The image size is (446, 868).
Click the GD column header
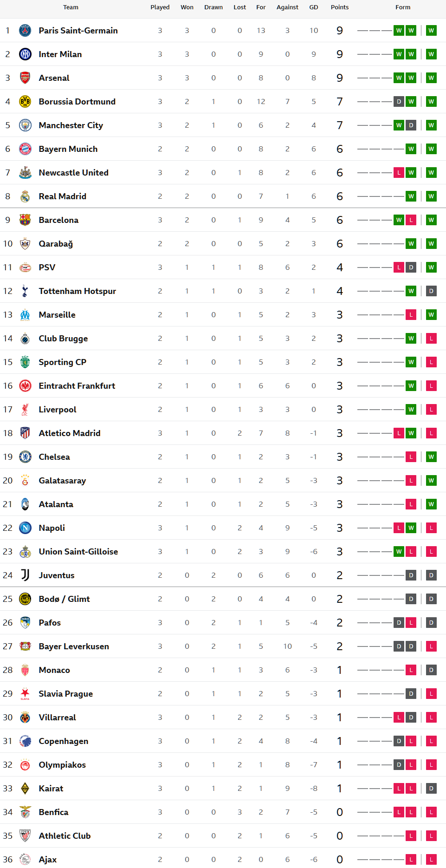[x=314, y=7]
